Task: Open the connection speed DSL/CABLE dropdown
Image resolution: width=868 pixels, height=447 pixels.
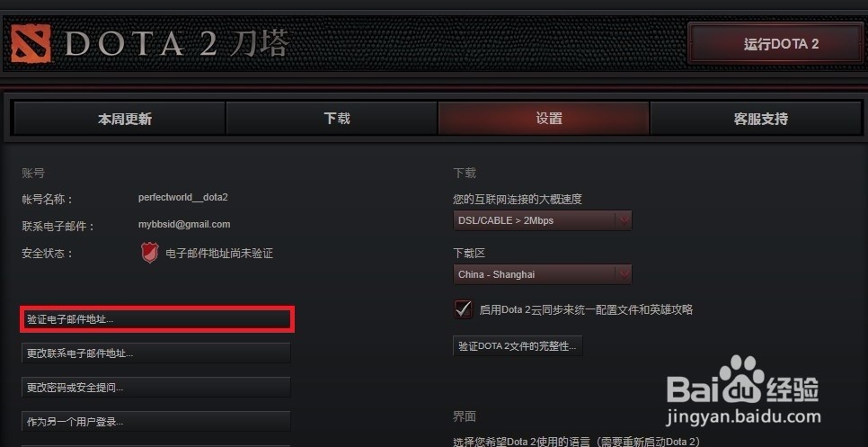Action: point(542,220)
